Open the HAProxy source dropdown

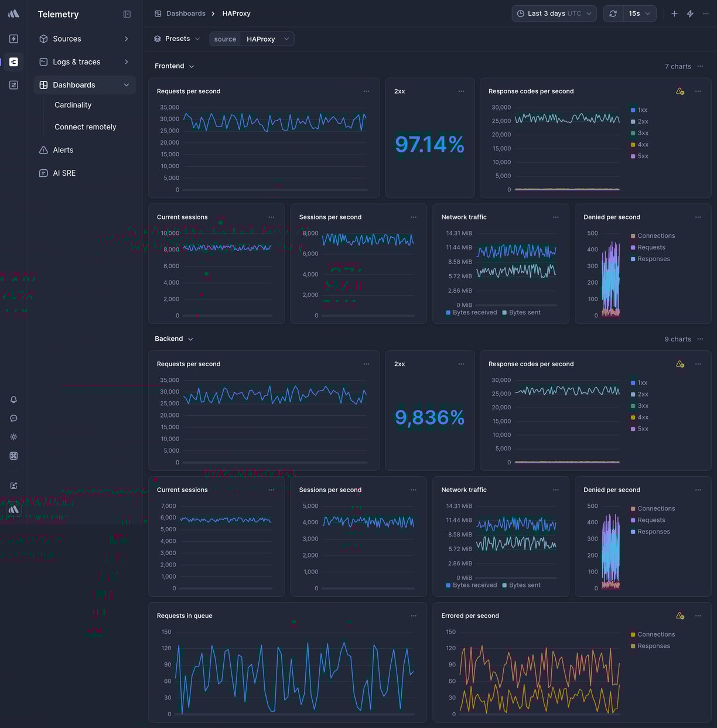pyautogui.click(x=267, y=39)
